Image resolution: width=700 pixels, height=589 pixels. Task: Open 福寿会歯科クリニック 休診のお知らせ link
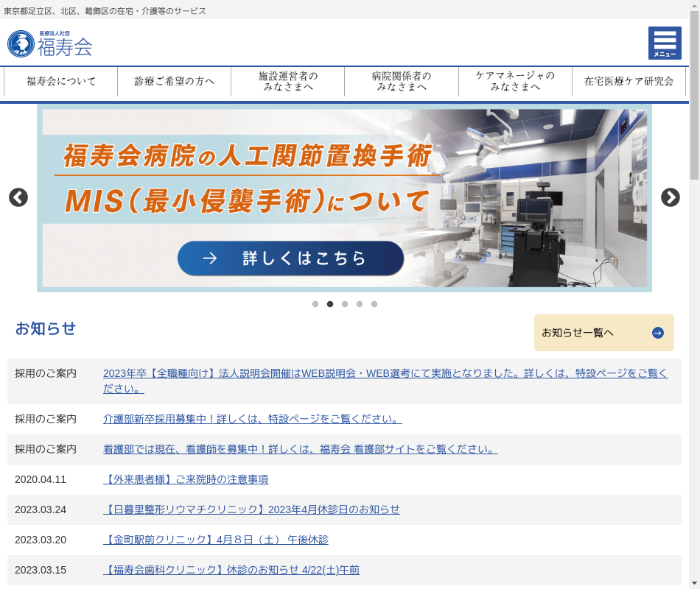pos(231,571)
